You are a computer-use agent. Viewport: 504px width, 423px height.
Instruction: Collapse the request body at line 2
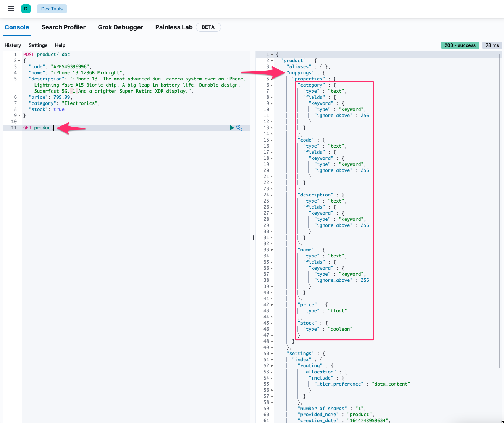[19, 61]
